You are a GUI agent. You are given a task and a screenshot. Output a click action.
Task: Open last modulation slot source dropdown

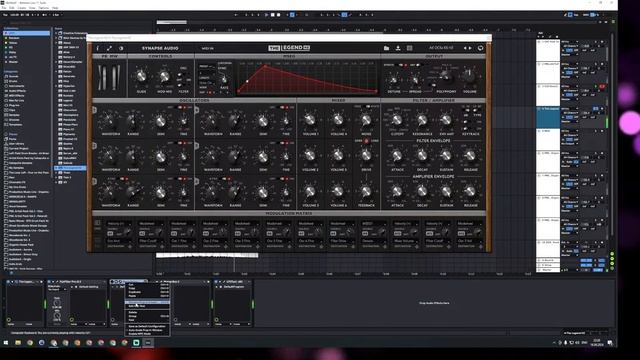tap(469, 224)
